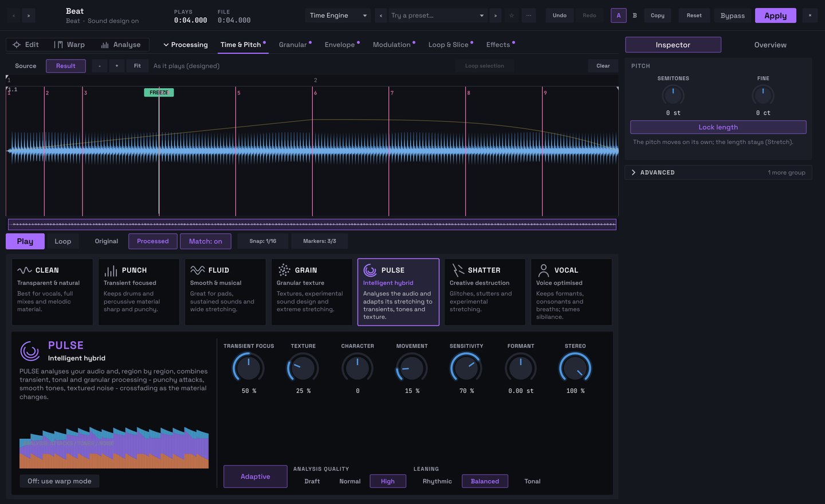Screen dimensions: 825x504
Task: Open the more options ellipsis menu
Action: pyautogui.click(x=529, y=15)
